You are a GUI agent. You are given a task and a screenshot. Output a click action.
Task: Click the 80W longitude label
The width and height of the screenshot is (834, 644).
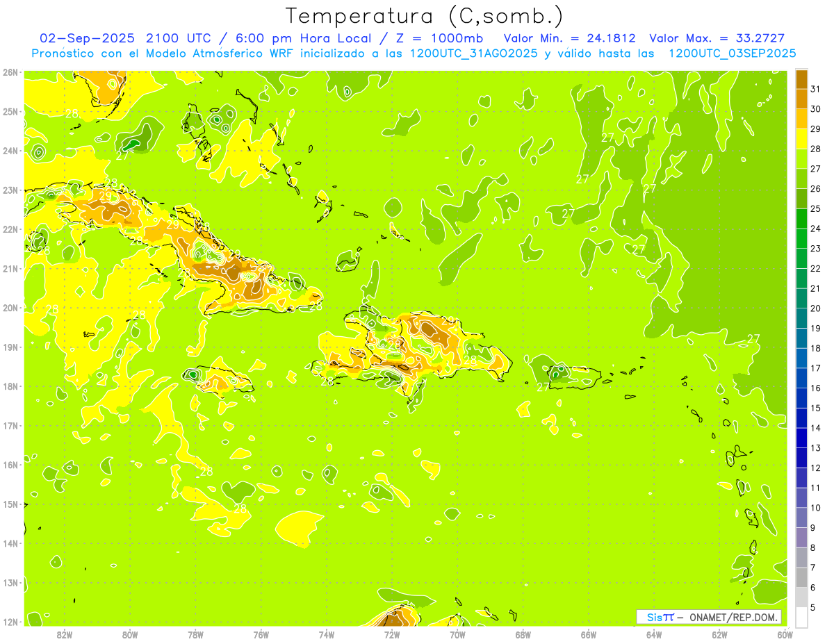tap(130, 634)
